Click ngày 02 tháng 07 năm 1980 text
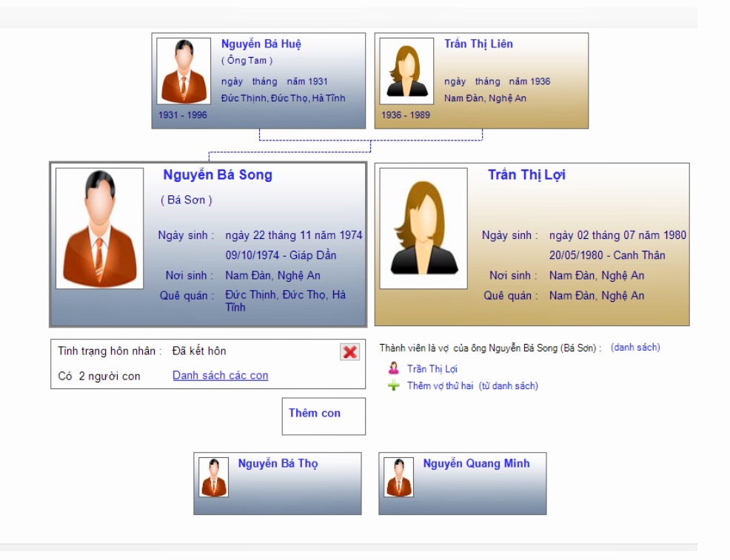 (617, 235)
